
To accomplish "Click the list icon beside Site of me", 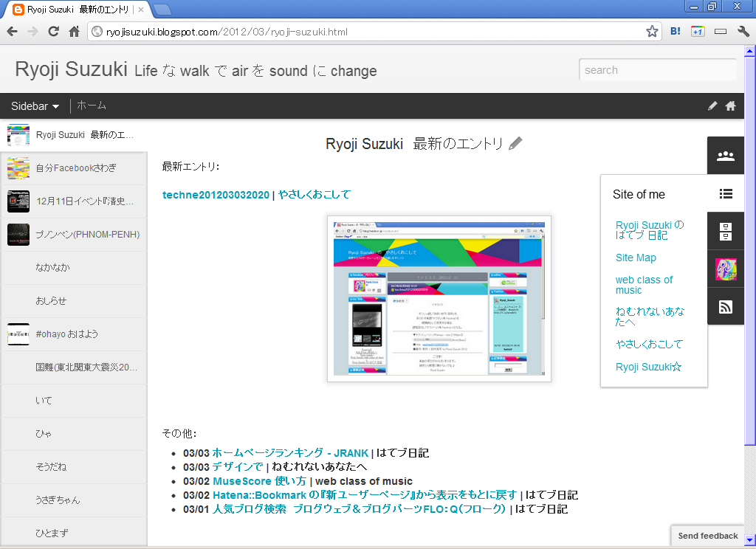I will pyautogui.click(x=726, y=194).
